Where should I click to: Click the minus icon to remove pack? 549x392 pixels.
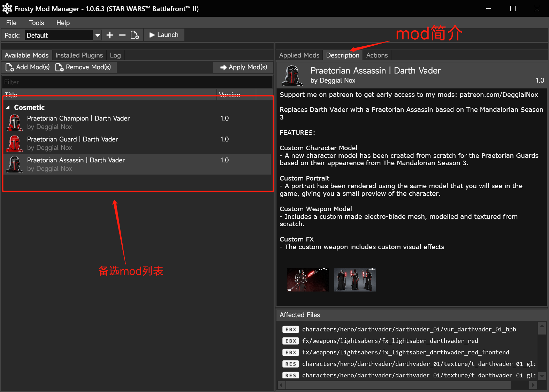click(122, 35)
